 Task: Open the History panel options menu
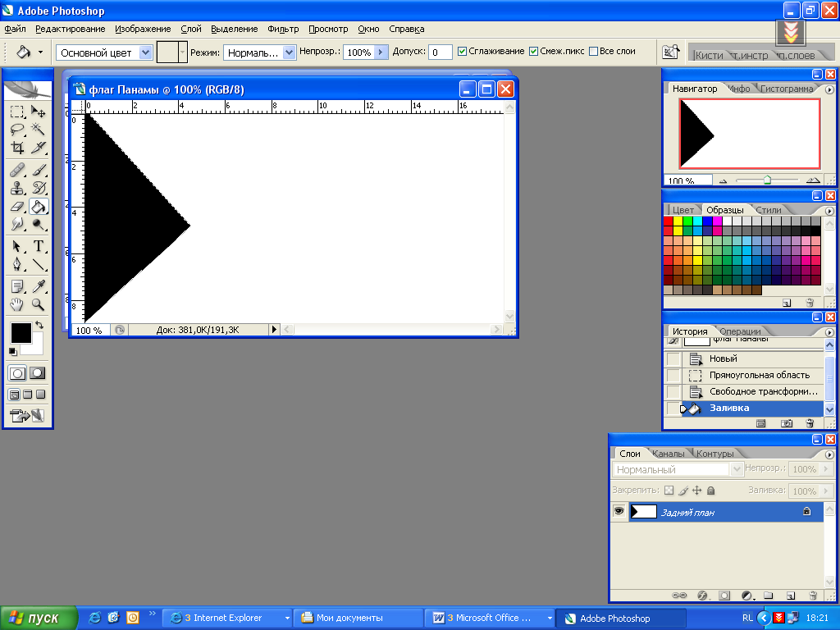point(829,332)
